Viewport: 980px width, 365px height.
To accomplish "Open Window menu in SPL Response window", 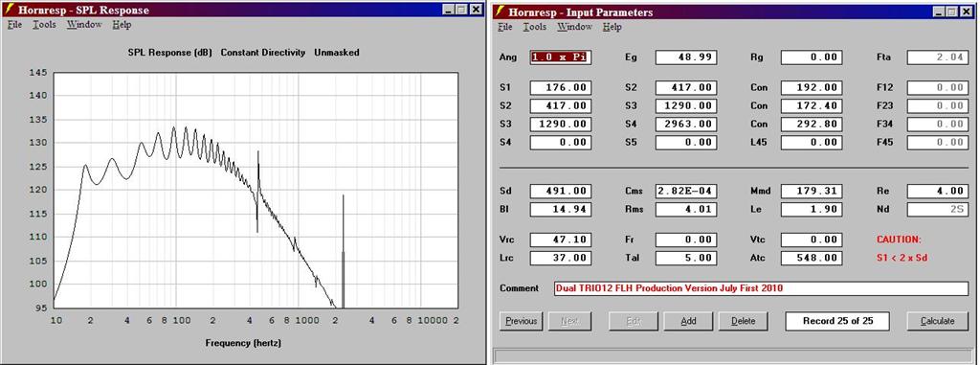I will (x=84, y=24).
